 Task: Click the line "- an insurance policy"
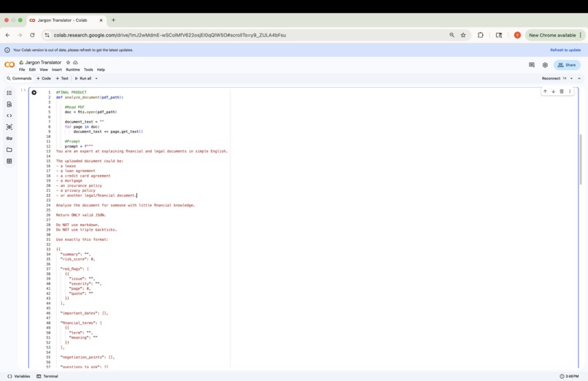tap(79, 185)
